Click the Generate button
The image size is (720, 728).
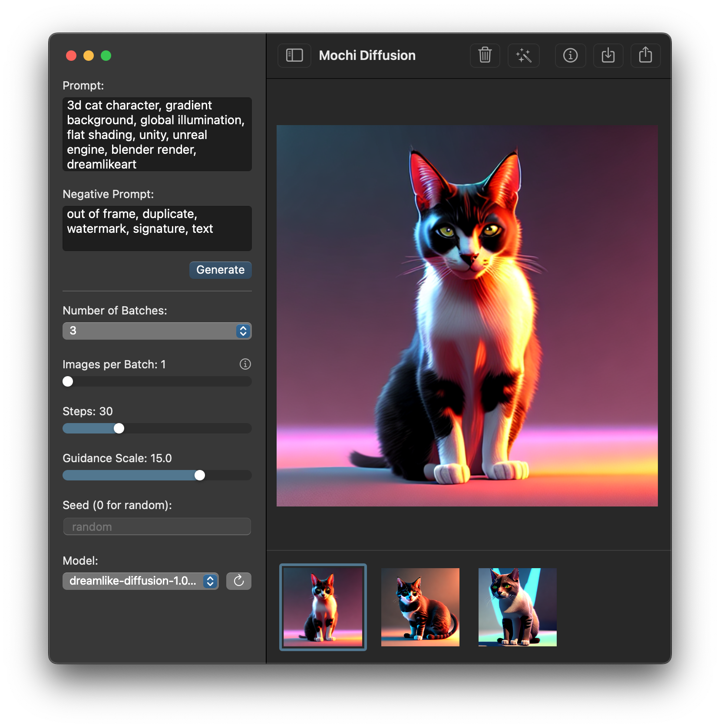[x=221, y=270]
